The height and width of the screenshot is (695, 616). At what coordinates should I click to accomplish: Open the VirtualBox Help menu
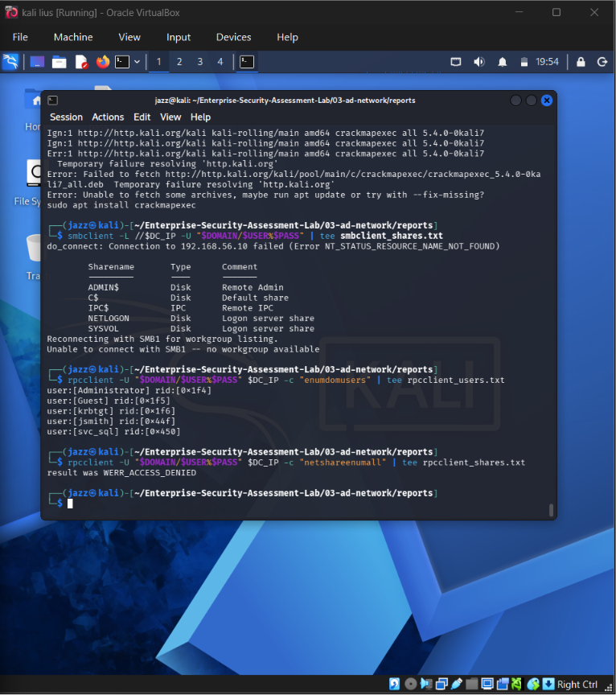(x=287, y=37)
